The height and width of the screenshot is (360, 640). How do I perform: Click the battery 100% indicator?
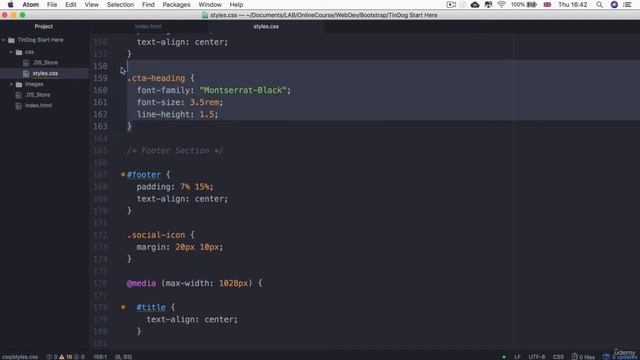coord(524,4)
